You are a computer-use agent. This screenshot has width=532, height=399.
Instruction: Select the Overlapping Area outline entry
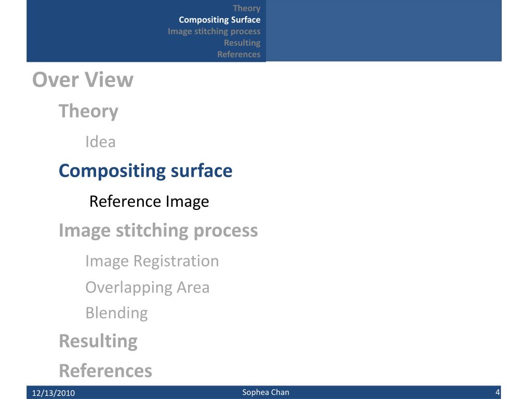(147, 287)
